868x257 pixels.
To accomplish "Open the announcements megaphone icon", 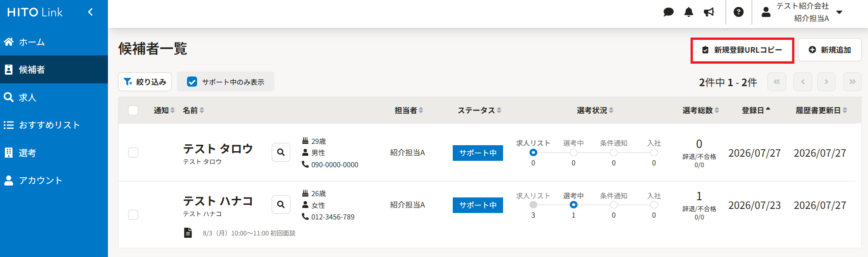I will [709, 12].
